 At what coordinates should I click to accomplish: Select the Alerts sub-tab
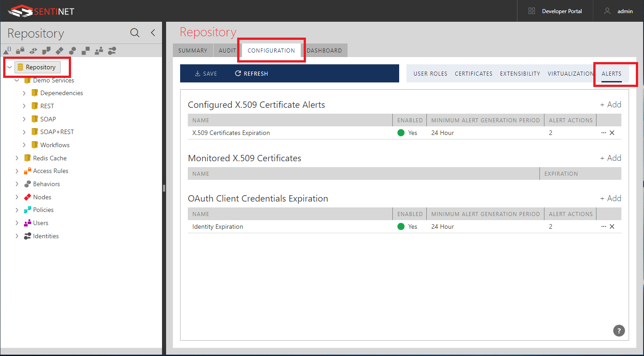click(611, 73)
